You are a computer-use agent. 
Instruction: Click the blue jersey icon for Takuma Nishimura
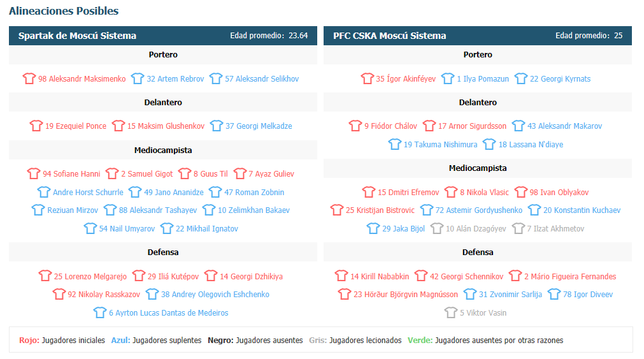click(395, 144)
